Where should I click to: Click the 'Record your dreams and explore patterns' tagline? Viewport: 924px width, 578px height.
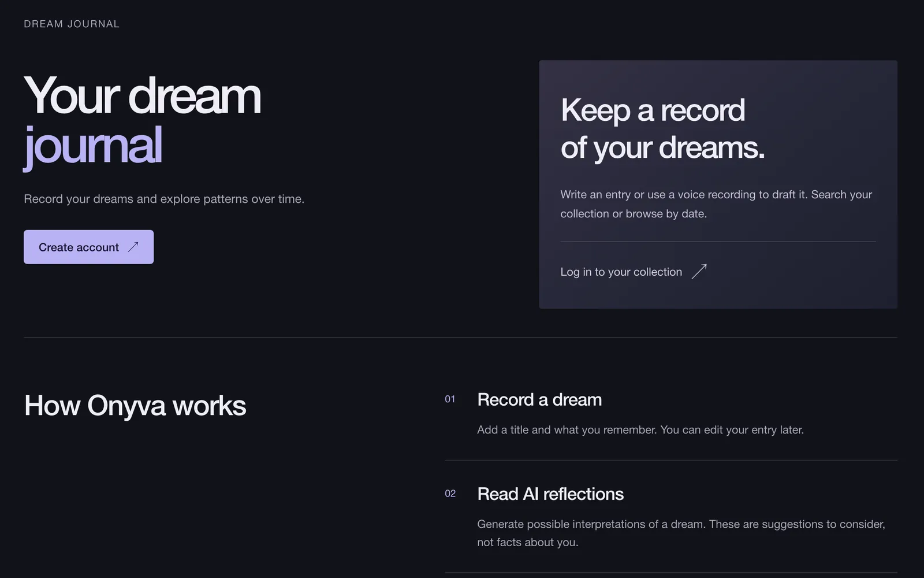[x=164, y=199]
